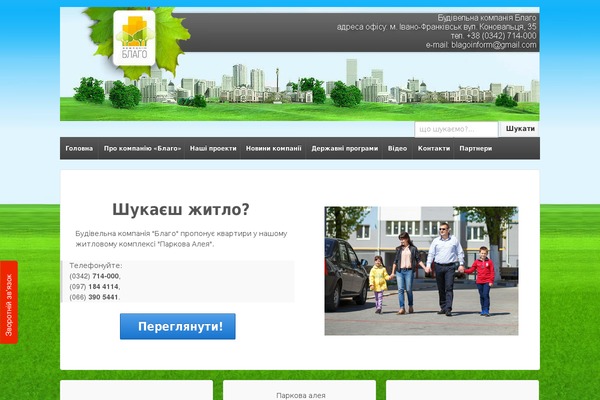600x400 pixels.
Task: Click phone number (097) 184 4114
Action: click(95, 287)
